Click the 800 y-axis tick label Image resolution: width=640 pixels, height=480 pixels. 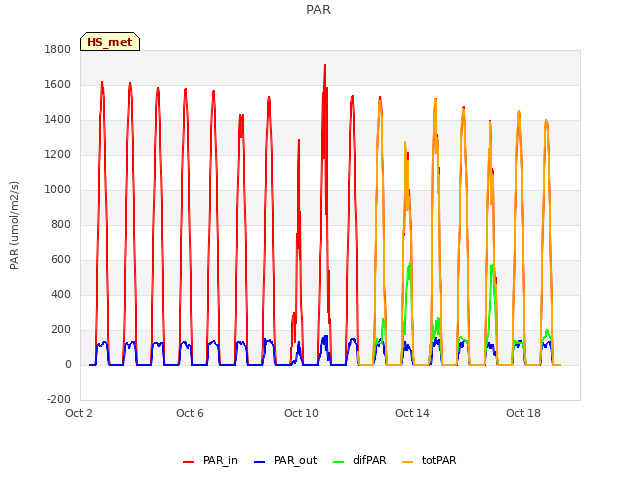pyautogui.click(x=61, y=225)
